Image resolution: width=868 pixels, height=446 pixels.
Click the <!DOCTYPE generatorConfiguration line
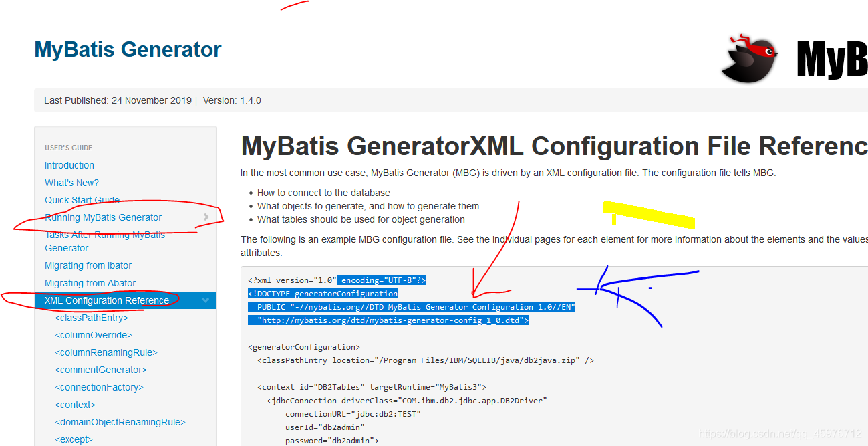[323, 294]
